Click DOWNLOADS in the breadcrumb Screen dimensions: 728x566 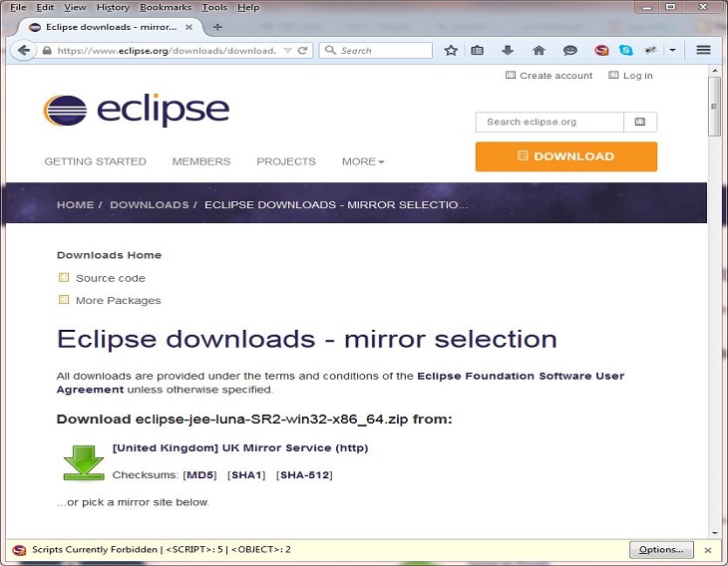(150, 204)
